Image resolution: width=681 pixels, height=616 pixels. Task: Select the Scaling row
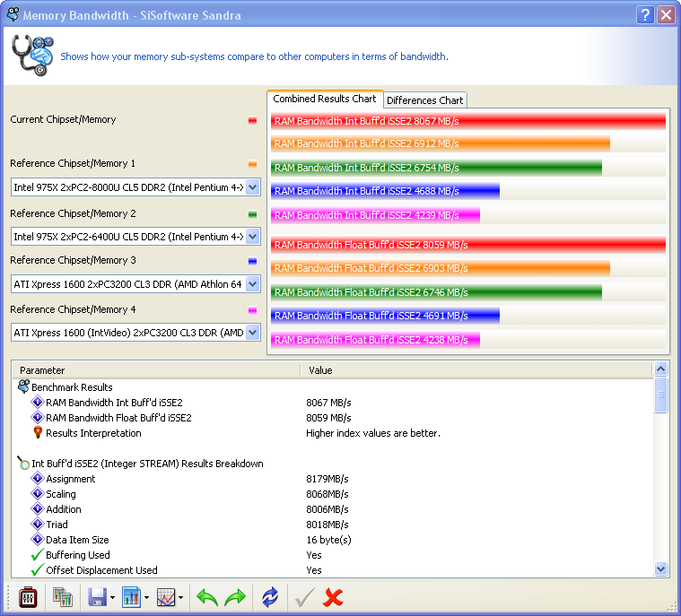[333, 494]
